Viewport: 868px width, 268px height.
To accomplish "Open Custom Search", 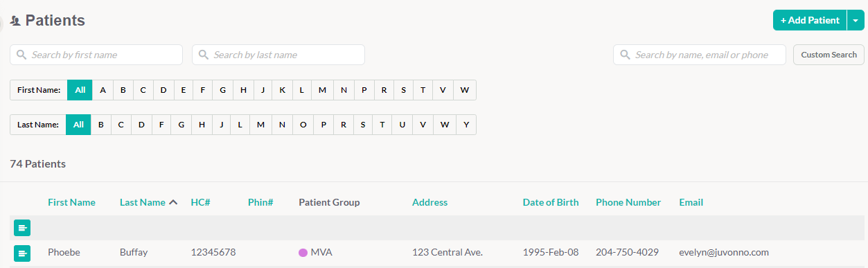I will [829, 55].
